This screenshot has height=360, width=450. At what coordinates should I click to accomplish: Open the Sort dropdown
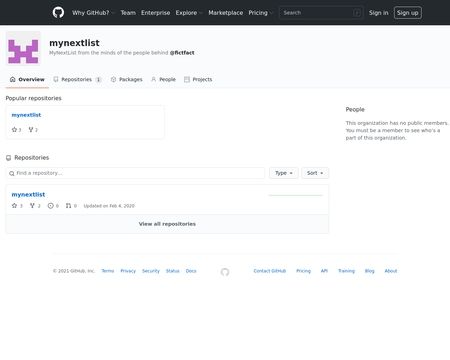[x=315, y=173]
